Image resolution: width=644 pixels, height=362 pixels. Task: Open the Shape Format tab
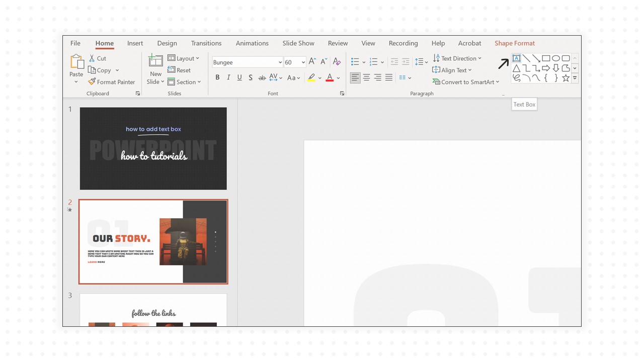(514, 43)
